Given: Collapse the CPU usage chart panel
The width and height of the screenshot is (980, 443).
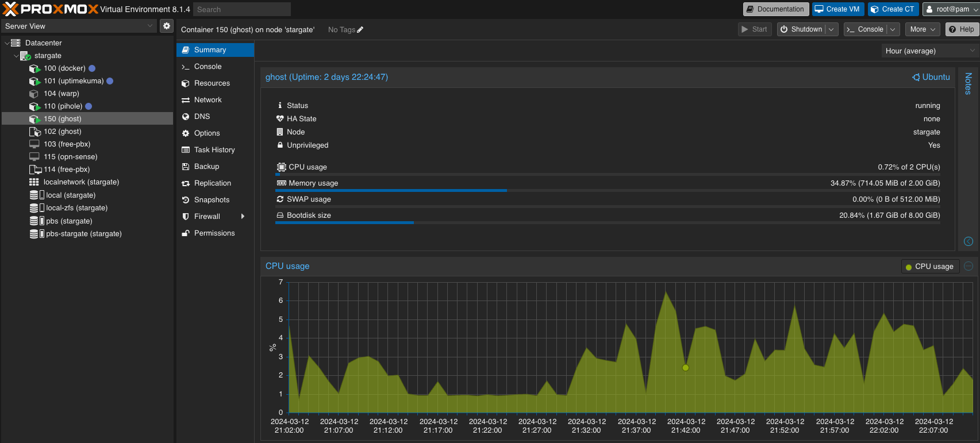Looking at the screenshot, I should 969,266.
